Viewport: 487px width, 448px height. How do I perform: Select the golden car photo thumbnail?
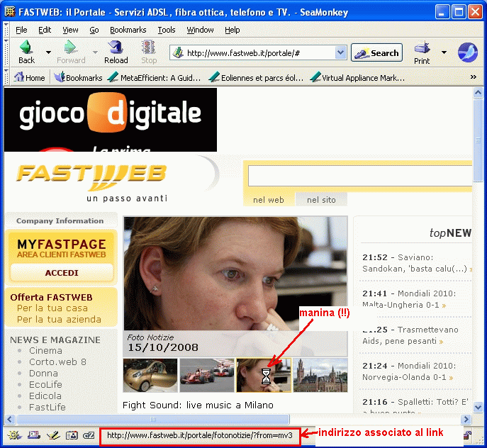pos(150,375)
